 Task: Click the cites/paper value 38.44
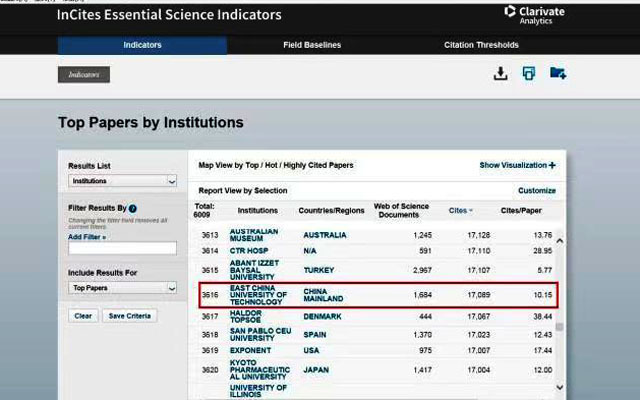[542, 316]
